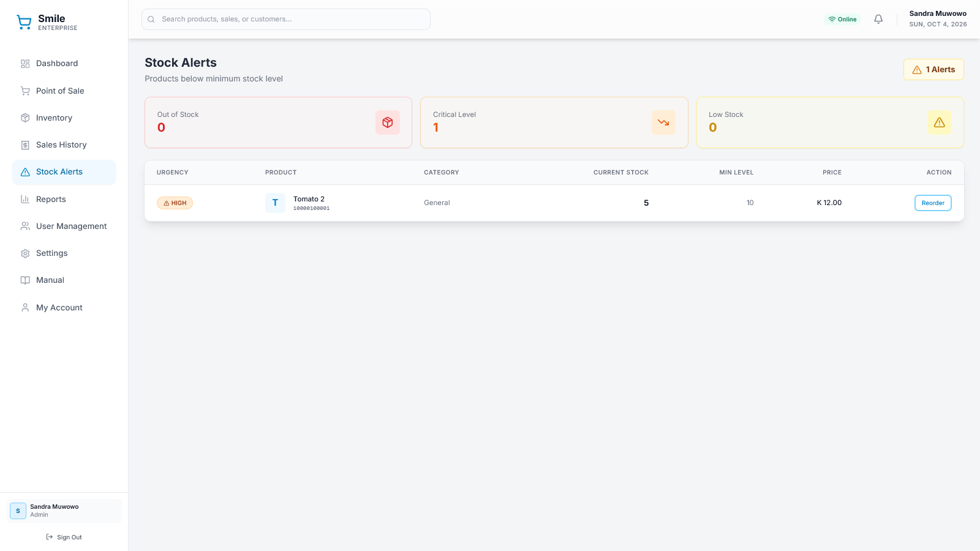Select the Stock Alerts menu item
This screenshot has width=980, height=551.
click(x=64, y=172)
